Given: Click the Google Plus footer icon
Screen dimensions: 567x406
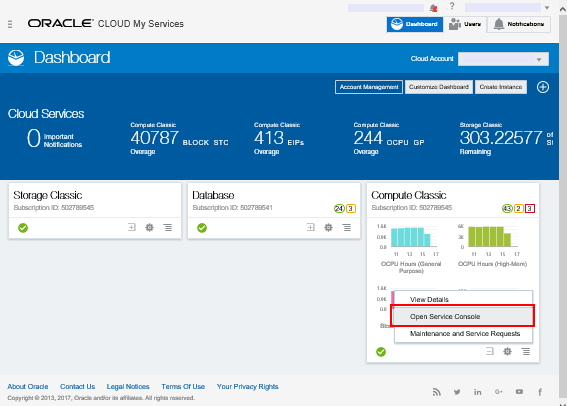Looking at the screenshot, I should (499, 392).
